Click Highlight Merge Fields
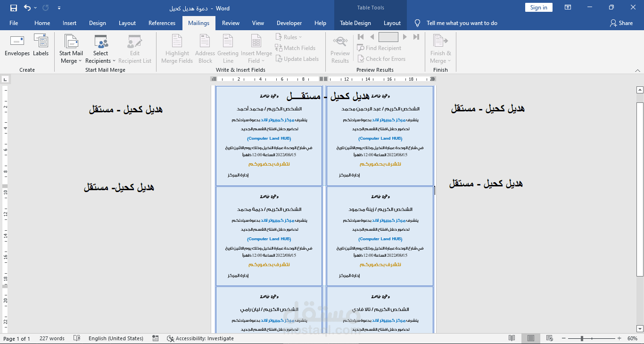 pyautogui.click(x=177, y=49)
